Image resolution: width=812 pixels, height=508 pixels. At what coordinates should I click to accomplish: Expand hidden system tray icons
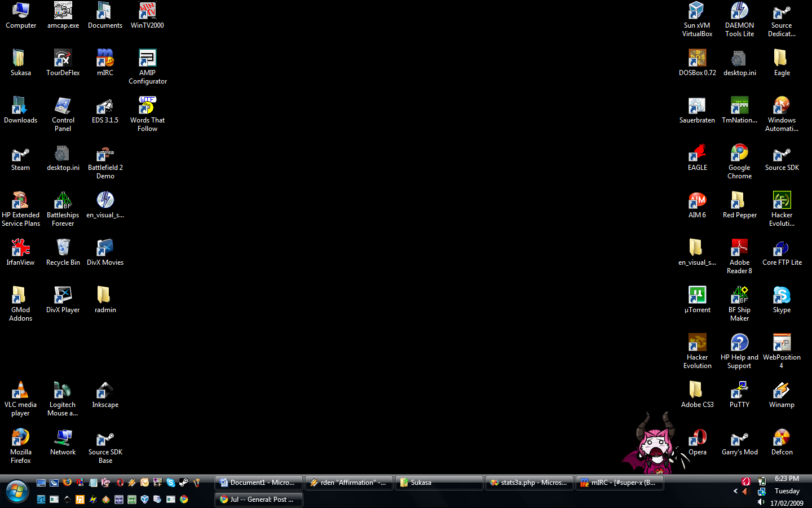735,491
